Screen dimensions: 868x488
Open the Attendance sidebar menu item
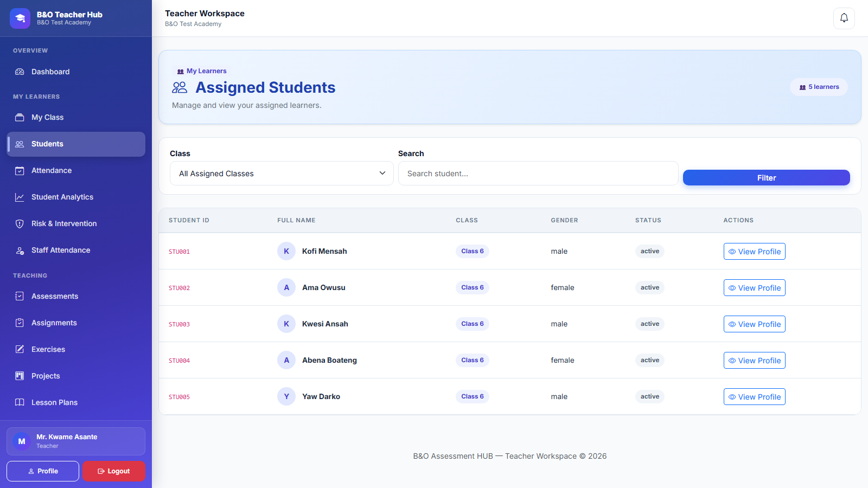[76, 170]
